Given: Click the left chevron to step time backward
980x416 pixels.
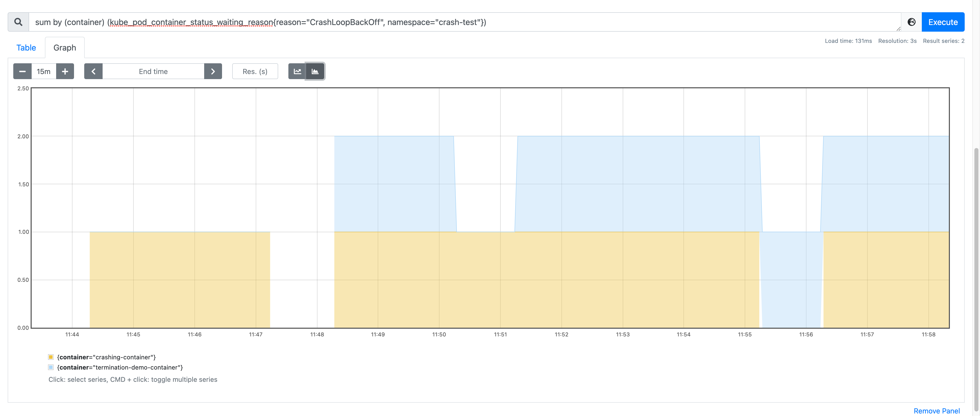Looking at the screenshot, I should point(93,71).
